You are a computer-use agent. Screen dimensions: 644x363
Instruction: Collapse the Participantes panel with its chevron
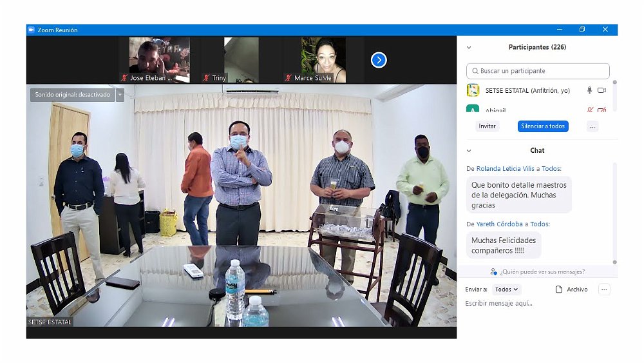469,47
